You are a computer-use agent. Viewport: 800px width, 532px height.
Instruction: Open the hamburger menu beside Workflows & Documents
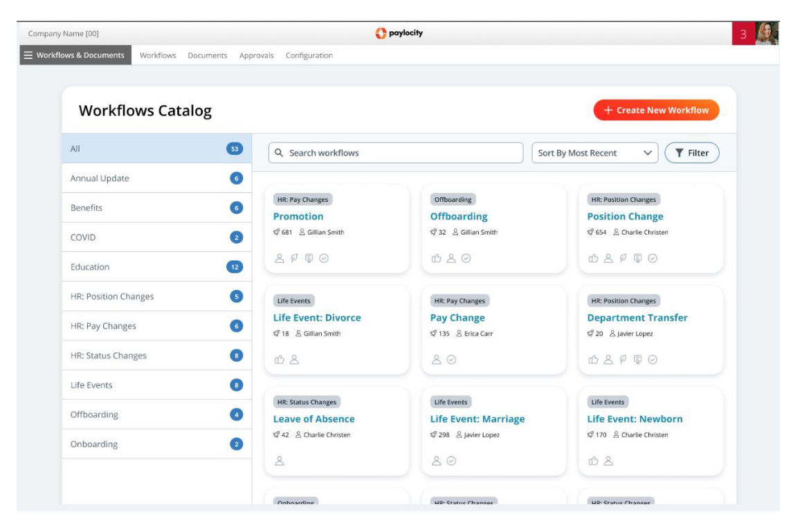(x=28, y=55)
